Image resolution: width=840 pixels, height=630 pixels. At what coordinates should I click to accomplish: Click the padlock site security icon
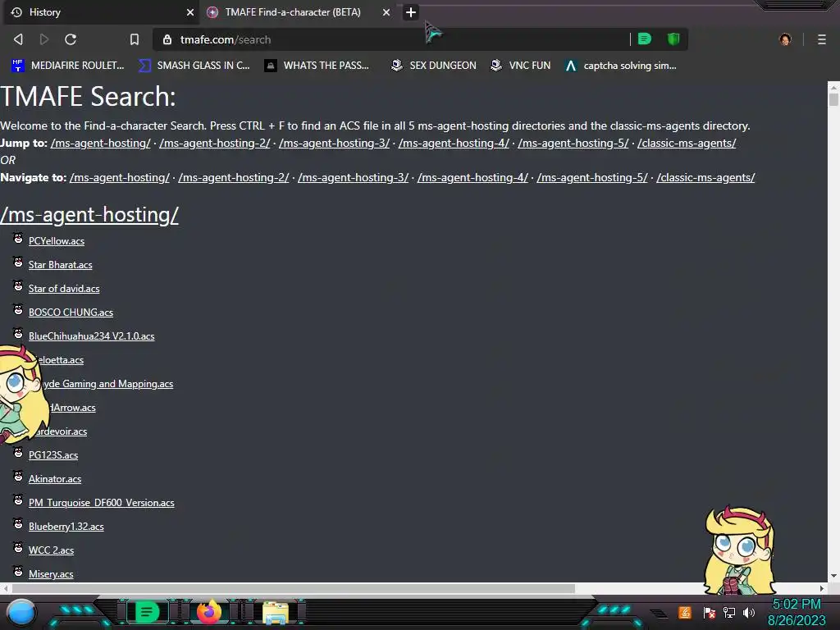click(x=167, y=39)
